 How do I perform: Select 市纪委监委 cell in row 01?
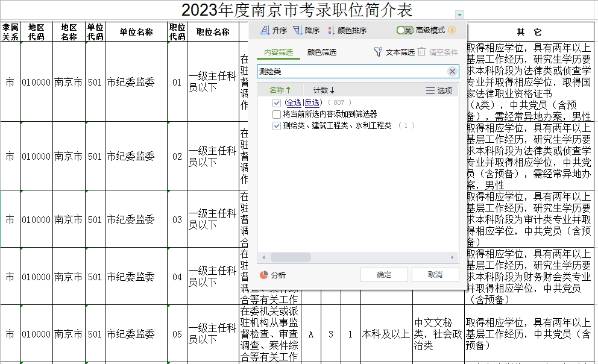coord(136,82)
